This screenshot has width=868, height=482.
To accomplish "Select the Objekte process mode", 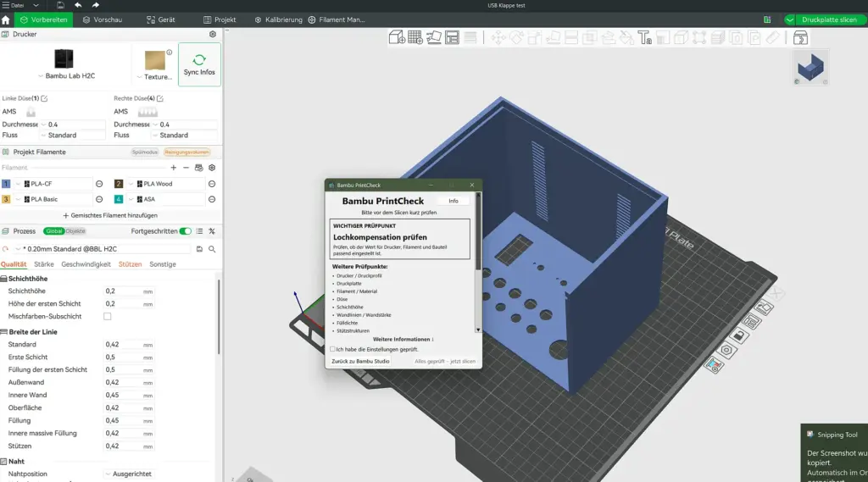I will (75, 231).
